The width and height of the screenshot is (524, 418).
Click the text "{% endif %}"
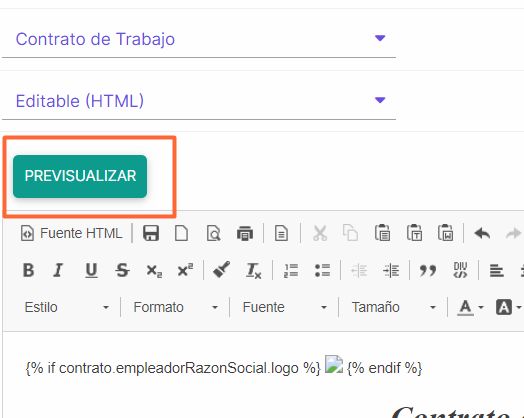pyautogui.click(x=385, y=368)
